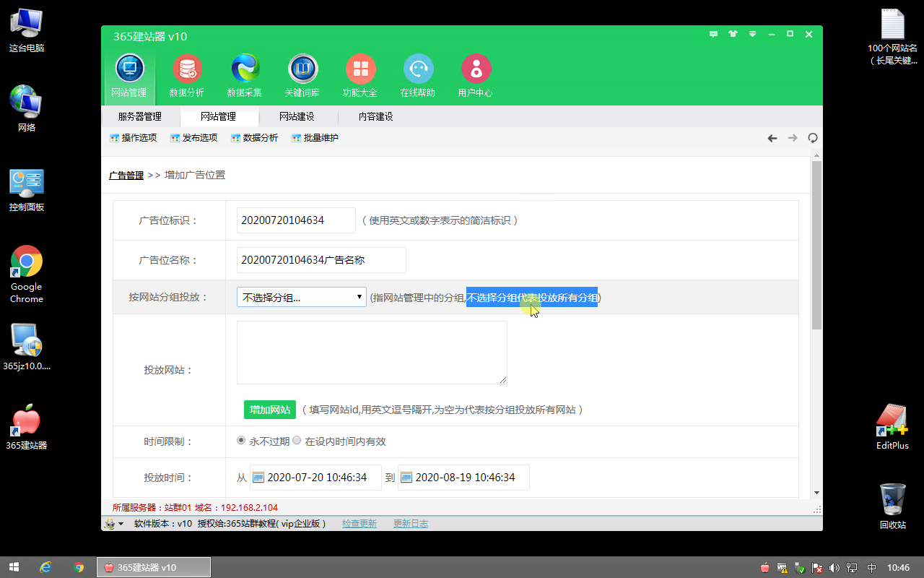Open the 数据采集 module icon
This screenshot has height=578, width=924.
(245, 76)
